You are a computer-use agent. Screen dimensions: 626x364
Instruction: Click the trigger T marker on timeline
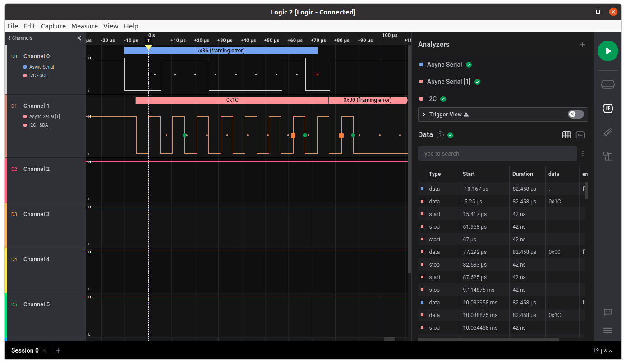pyautogui.click(x=148, y=41)
